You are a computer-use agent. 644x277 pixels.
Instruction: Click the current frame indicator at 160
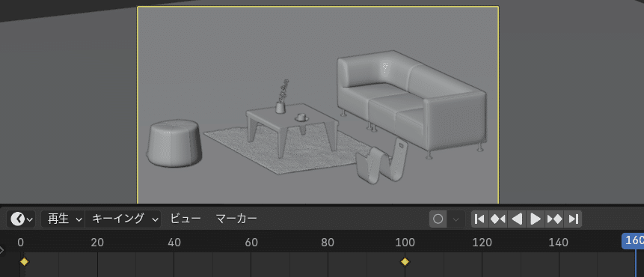click(x=633, y=241)
